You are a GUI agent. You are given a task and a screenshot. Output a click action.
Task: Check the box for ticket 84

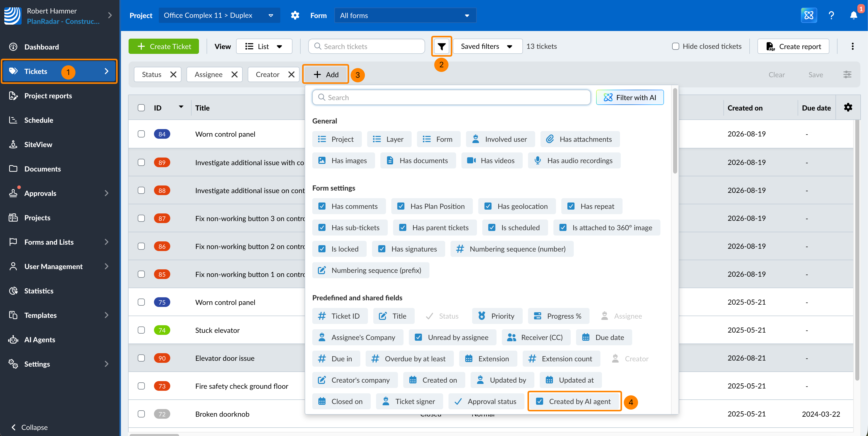tap(141, 134)
